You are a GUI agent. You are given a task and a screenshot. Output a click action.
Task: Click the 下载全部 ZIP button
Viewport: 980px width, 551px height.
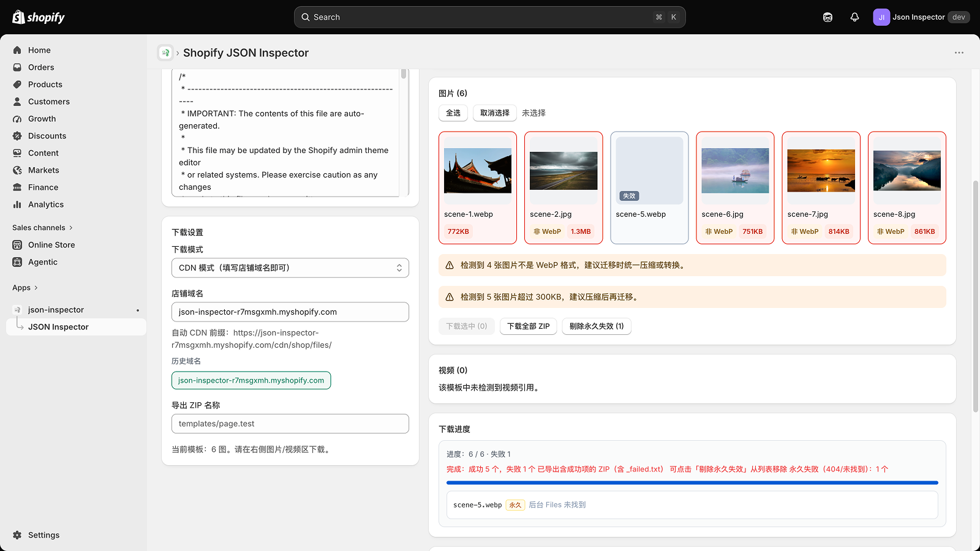(529, 326)
